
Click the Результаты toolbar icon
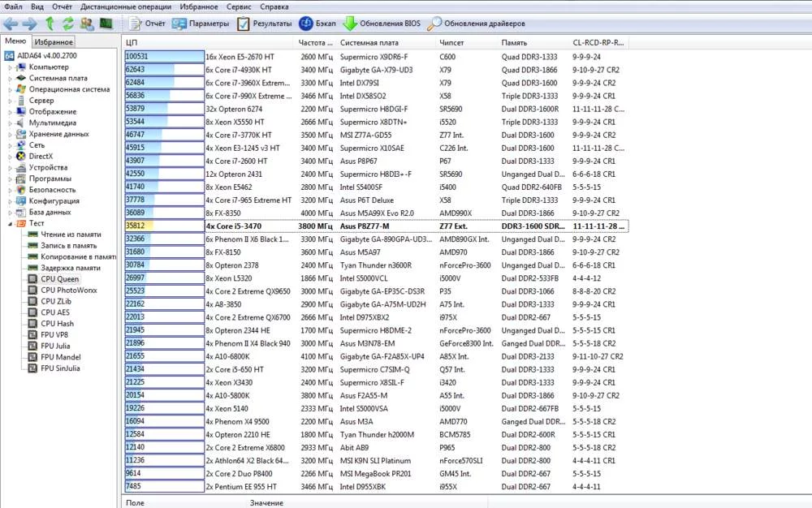click(265, 24)
